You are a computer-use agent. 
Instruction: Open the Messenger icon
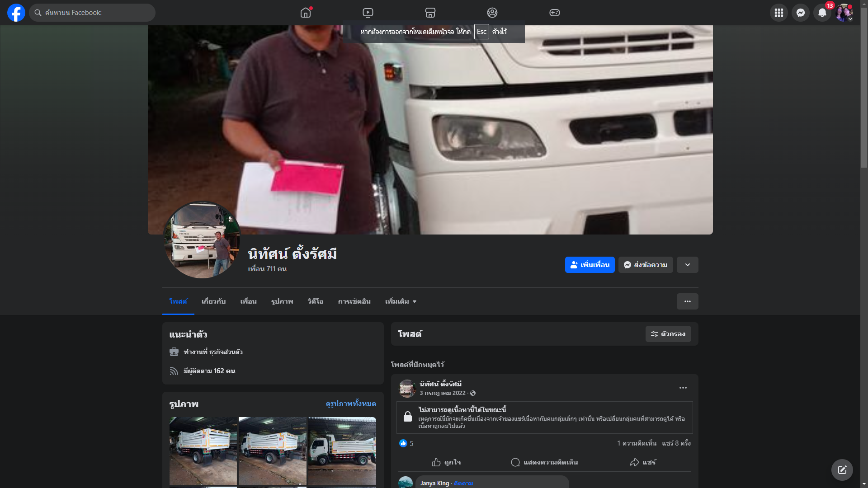tap(800, 13)
